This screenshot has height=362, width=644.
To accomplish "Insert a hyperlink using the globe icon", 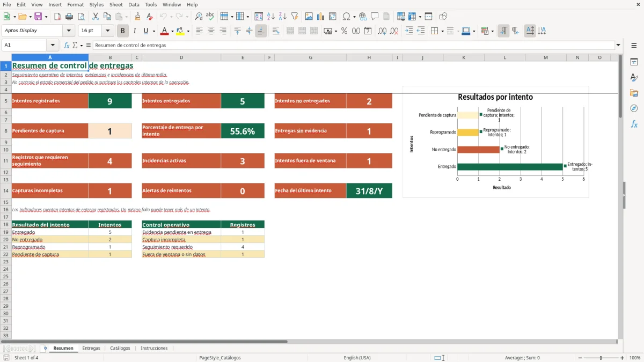I will point(363,17).
